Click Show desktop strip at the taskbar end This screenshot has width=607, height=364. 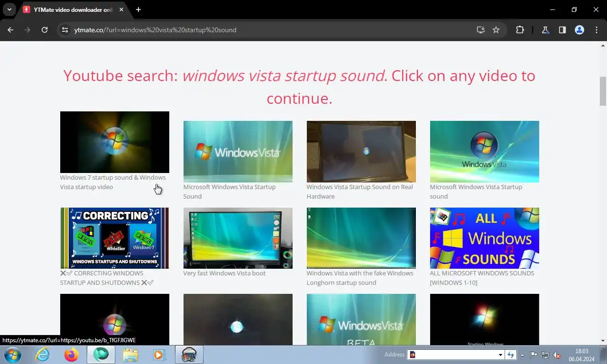click(x=604, y=355)
